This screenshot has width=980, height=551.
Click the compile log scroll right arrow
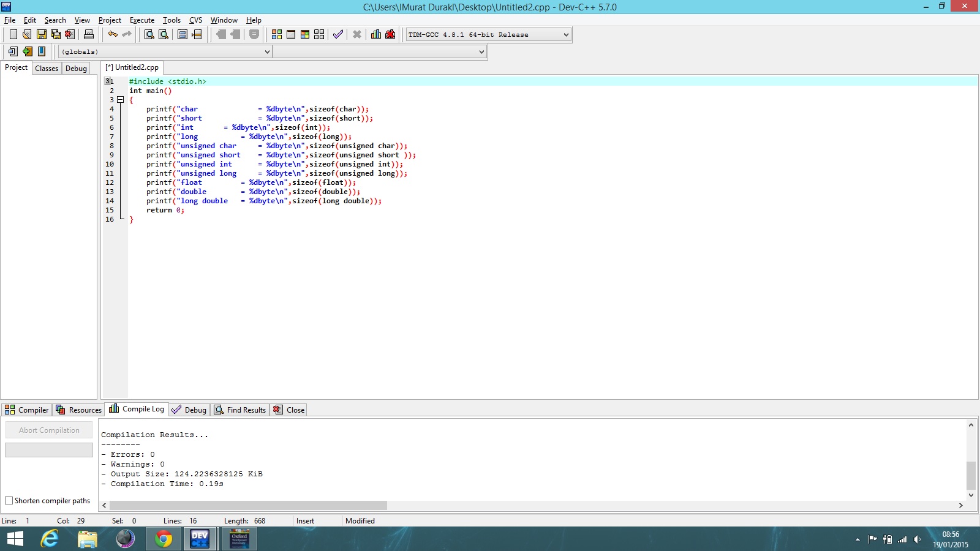tap(960, 506)
